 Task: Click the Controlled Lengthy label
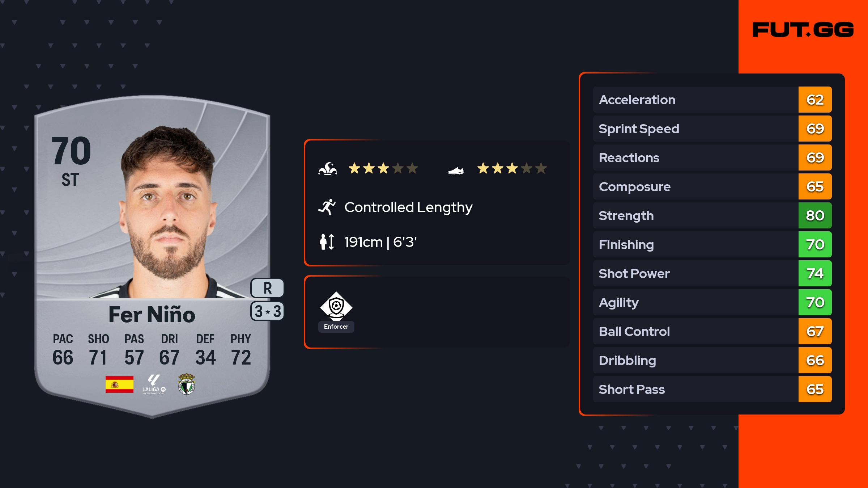pyautogui.click(x=408, y=207)
